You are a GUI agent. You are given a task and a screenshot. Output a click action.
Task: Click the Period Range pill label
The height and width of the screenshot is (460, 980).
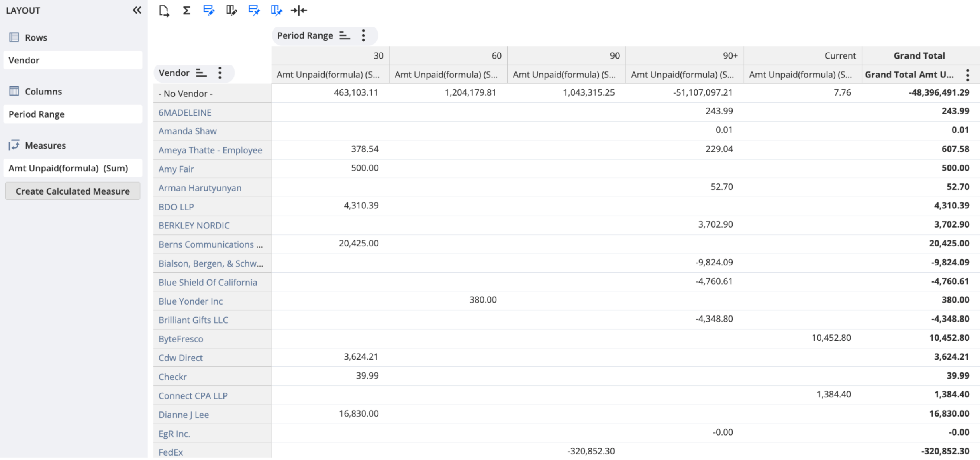(305, 35)
